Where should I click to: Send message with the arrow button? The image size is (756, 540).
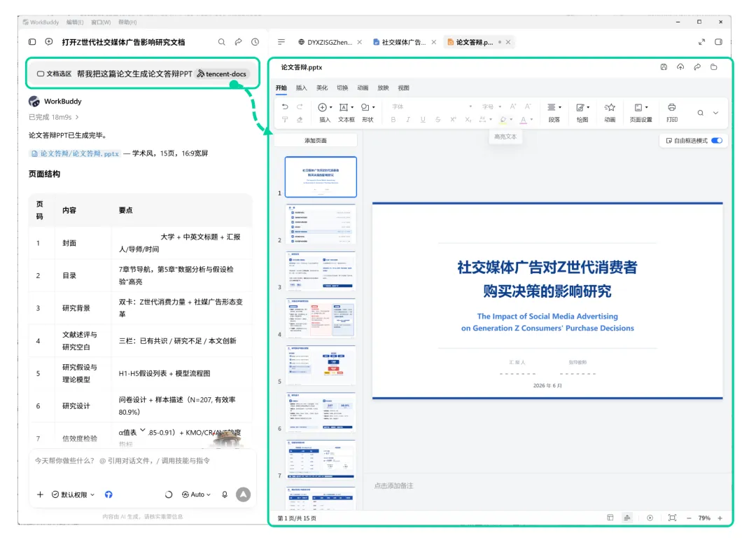(x=244, y=494)
